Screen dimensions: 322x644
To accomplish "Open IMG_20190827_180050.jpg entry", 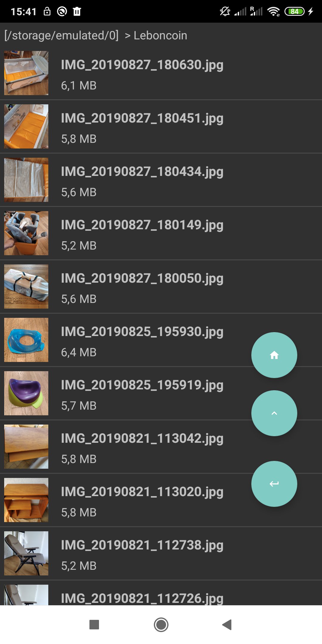I will [161, 287].
